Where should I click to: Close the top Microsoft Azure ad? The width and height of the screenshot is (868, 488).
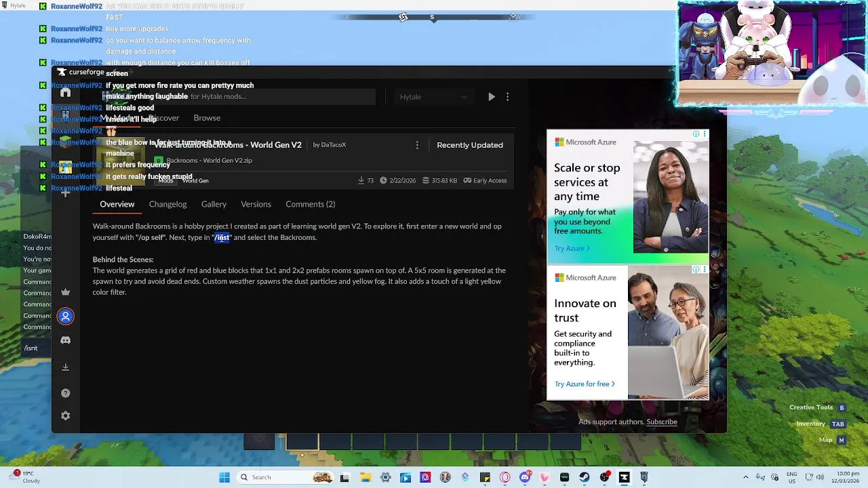point(705,134)
